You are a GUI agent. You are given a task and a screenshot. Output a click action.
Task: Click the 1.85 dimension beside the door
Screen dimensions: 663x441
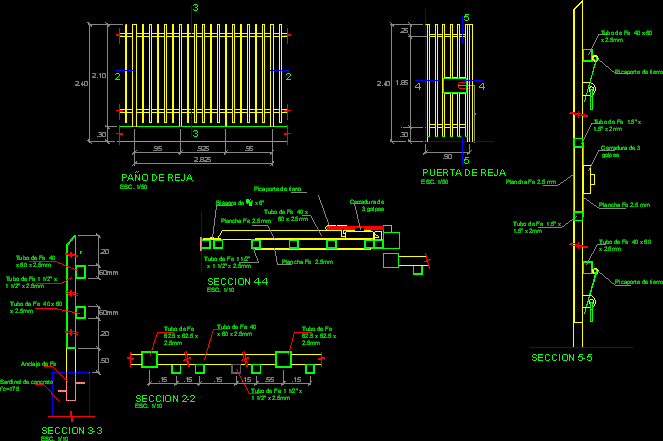(401, 83)
